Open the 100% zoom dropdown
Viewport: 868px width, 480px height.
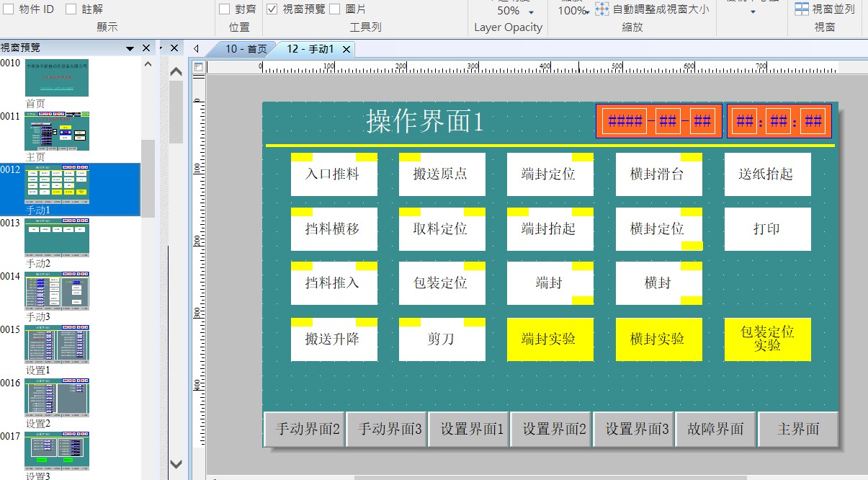(x=587, y=12)
